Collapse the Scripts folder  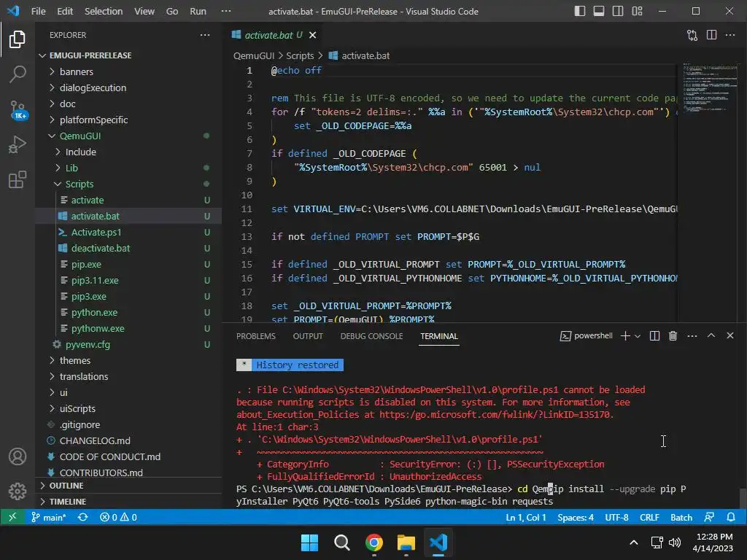click(128, 184)
